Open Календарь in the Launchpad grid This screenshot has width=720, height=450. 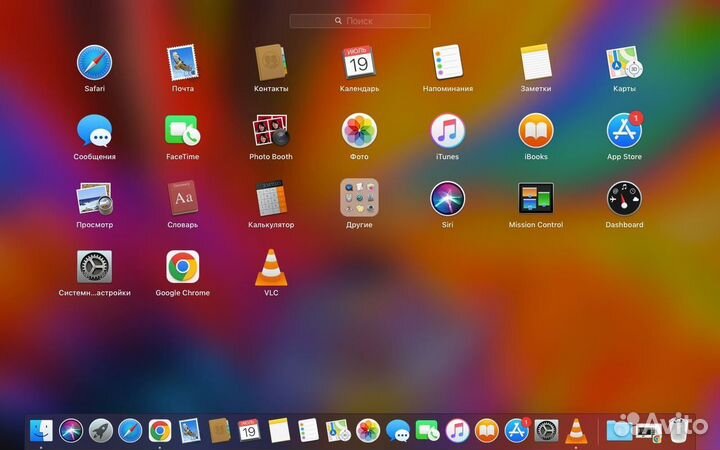[x=359, y=63]
